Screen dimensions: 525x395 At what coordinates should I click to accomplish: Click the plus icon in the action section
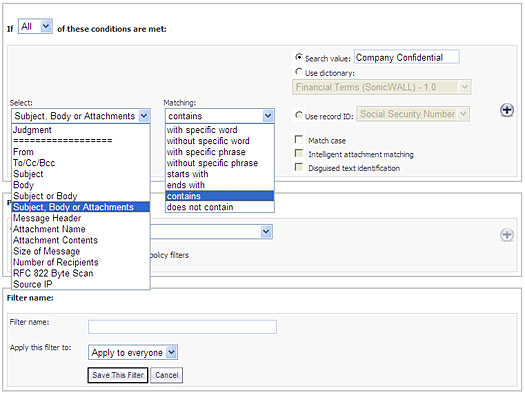coord(507,235)
